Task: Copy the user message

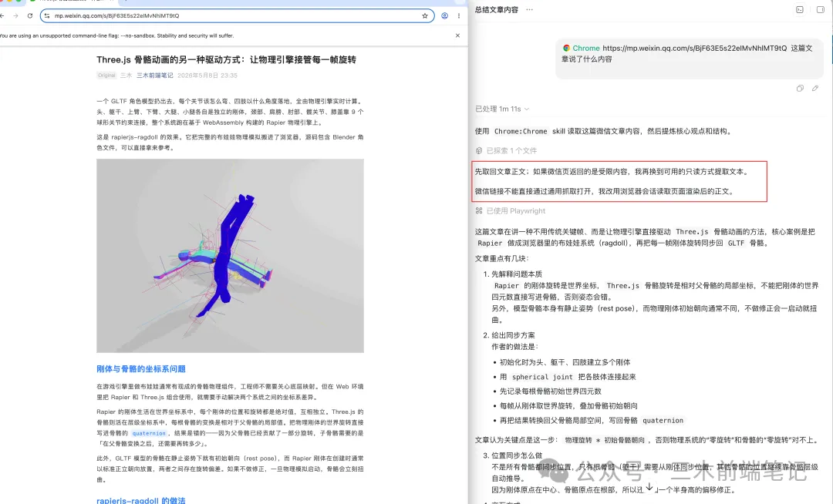Action: point(800,88)
